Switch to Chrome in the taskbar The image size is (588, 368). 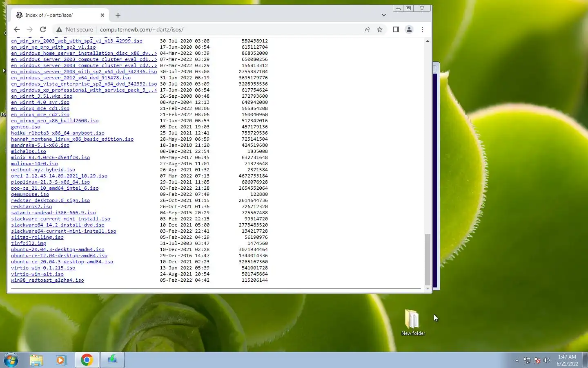[x=87, y=360]
